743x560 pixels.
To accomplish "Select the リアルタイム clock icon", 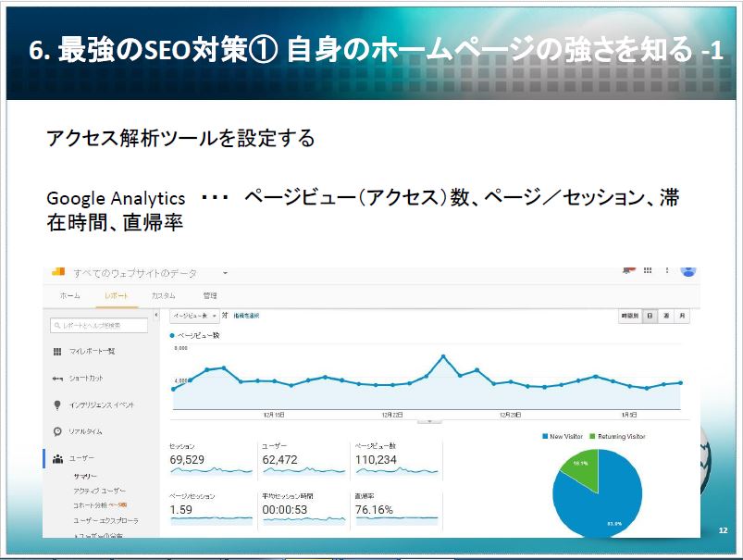I will (57, 431).
